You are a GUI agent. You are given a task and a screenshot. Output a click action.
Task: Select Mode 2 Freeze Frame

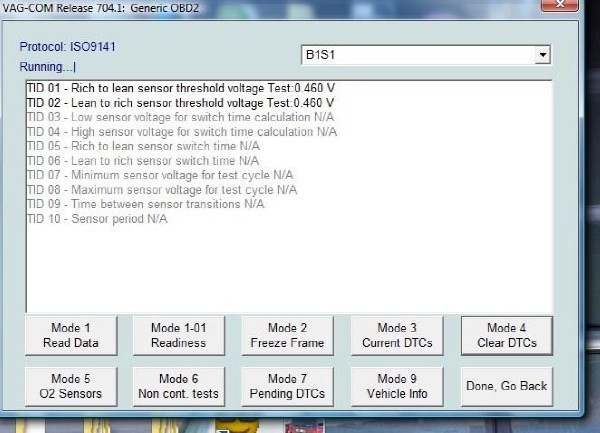click(287, 335)
